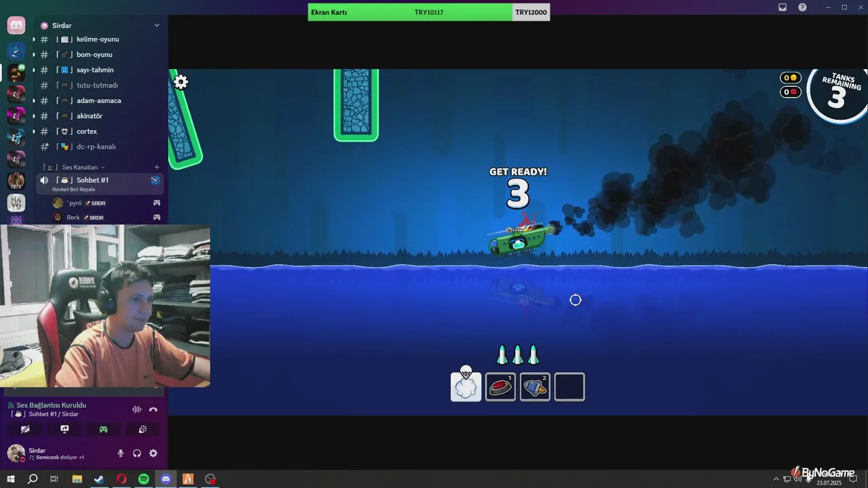This screenshot has height=488, width=868.
Task: Show hidden system tray icons
Action: [x=775, y=479]
